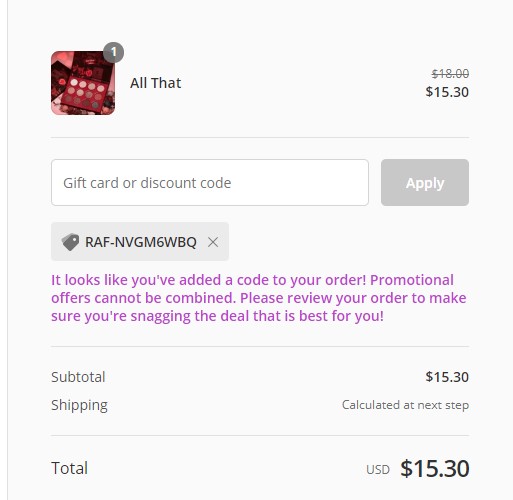Click the Shipping label
The height and width of the screenshot is (500, 513).
click(x=79, y=405)
